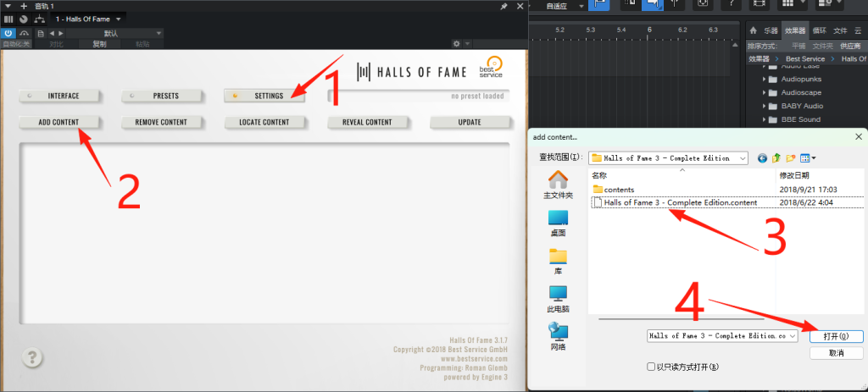868x392 pixels.
Task: Click the preset document icon
Action: point(41,33)
